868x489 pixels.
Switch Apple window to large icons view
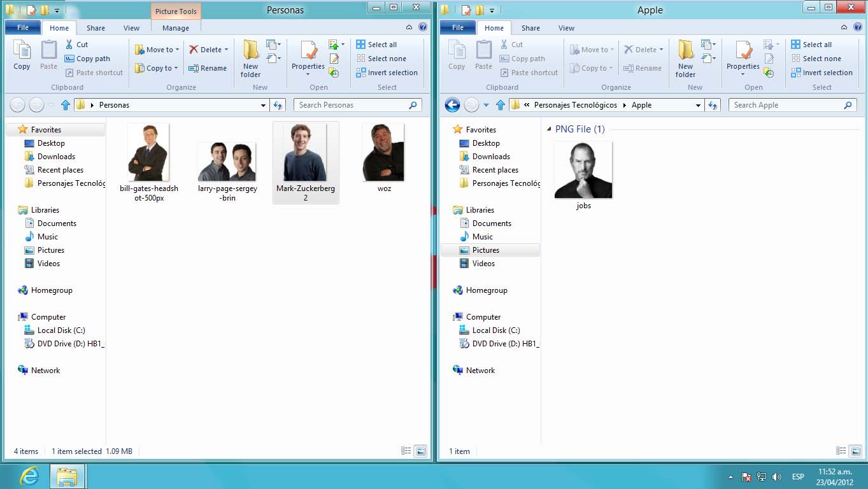[855, 451]
